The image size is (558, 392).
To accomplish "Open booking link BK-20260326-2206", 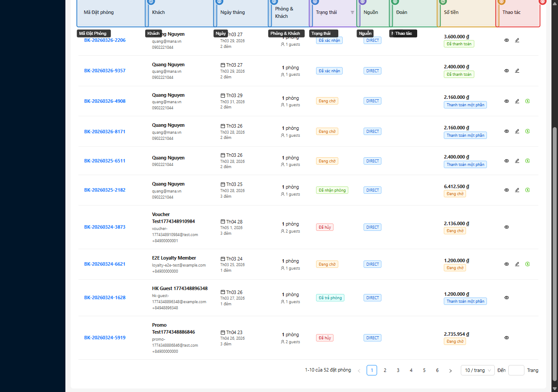I will click(105, 40).
